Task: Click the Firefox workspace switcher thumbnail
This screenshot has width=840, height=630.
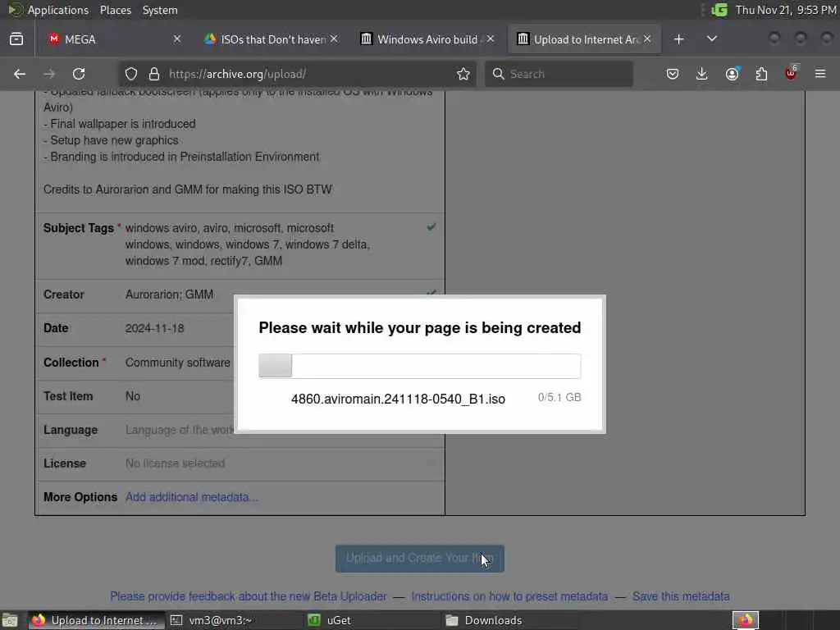Action: pos(745,620)
